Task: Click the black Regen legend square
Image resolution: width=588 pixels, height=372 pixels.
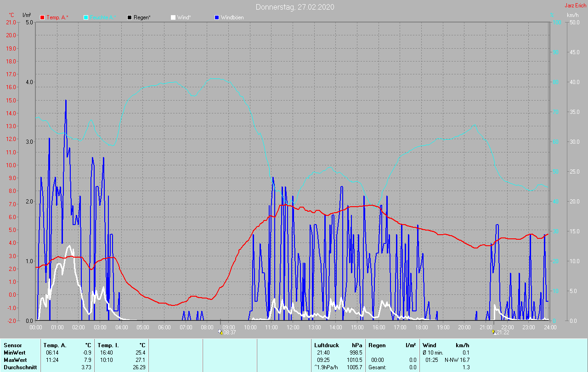Action: tap(130, 17)
